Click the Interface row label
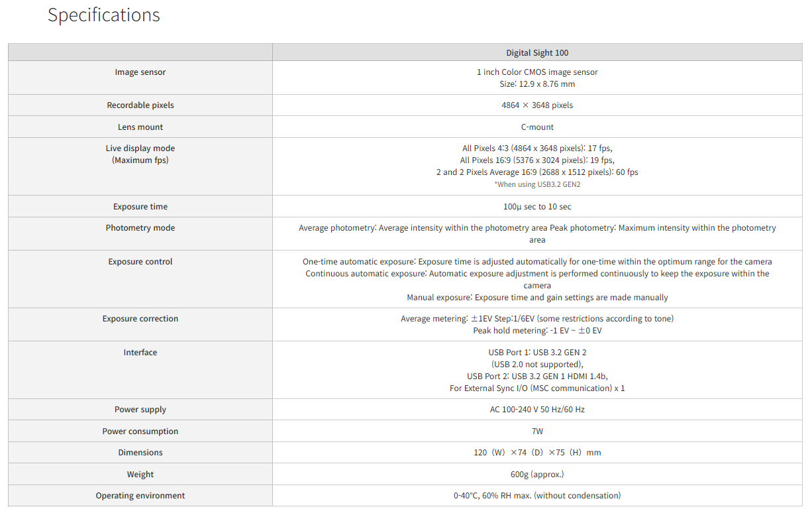 (x=140, y=353)
